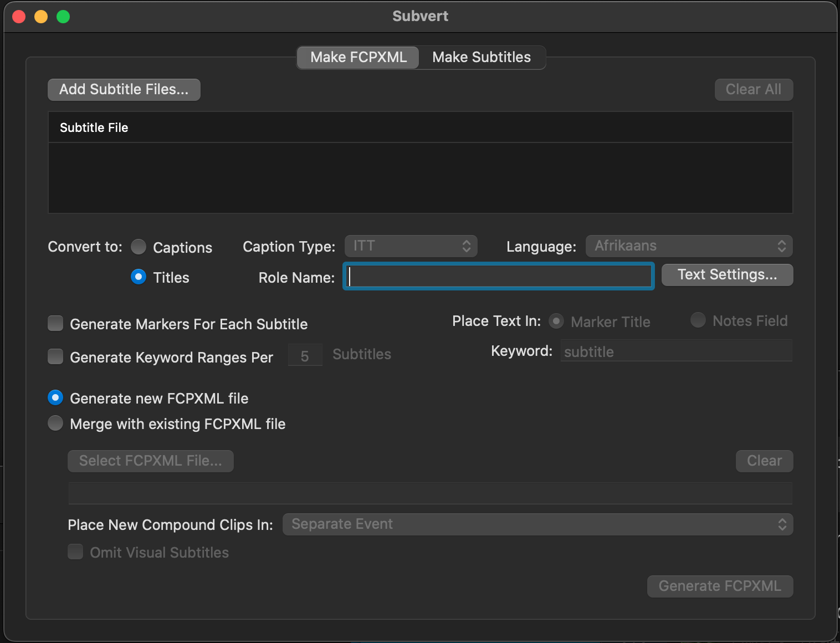Click the subtitles count field showing 5
This screenshot has width=840, height=643.
305,355
